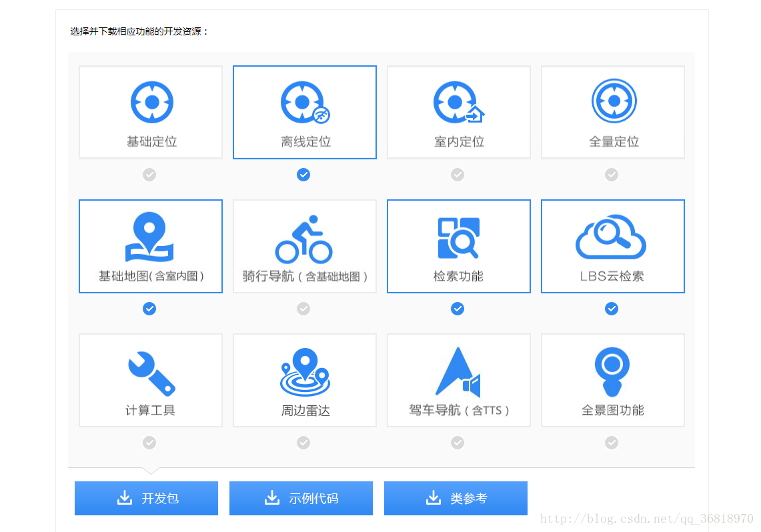Click the 室内定位 label text
This screenshot has height=532, width=761.
point(459,141)
